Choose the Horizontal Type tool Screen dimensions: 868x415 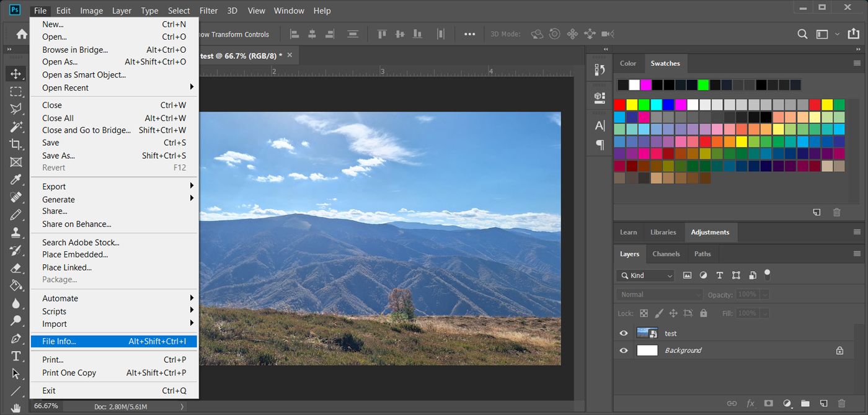[x=16, y=356]
